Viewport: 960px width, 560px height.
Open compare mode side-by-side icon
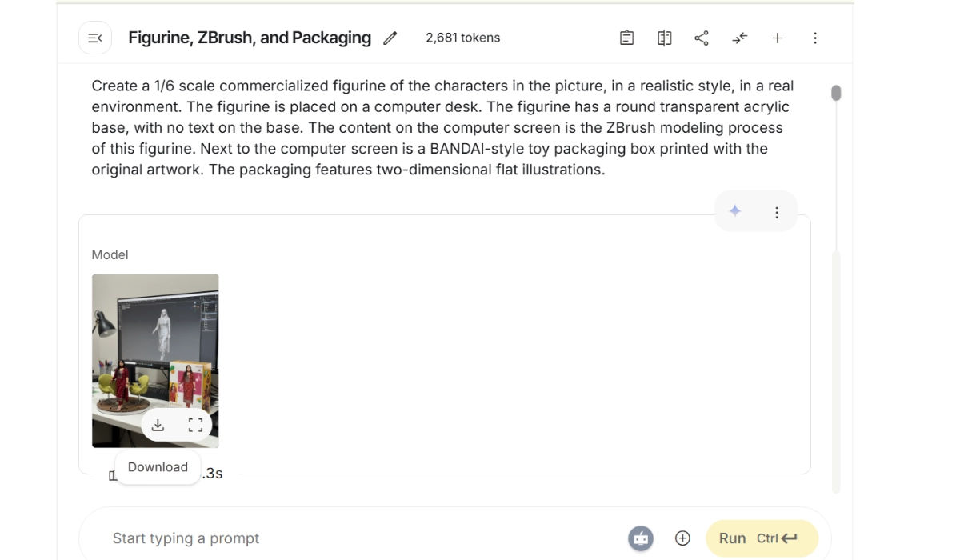tap(664, 38)
